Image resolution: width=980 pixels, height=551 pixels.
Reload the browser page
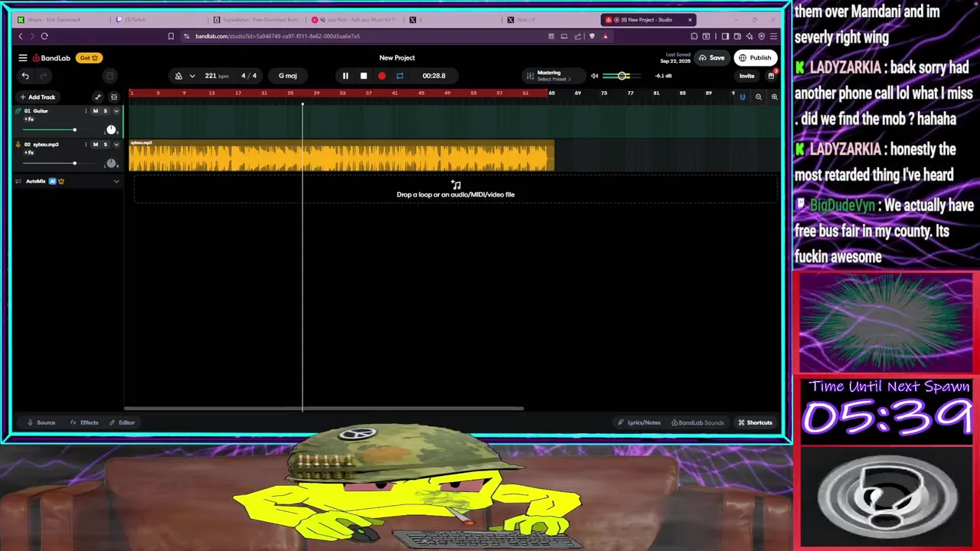pyautogui.click(x=44, y=36)
